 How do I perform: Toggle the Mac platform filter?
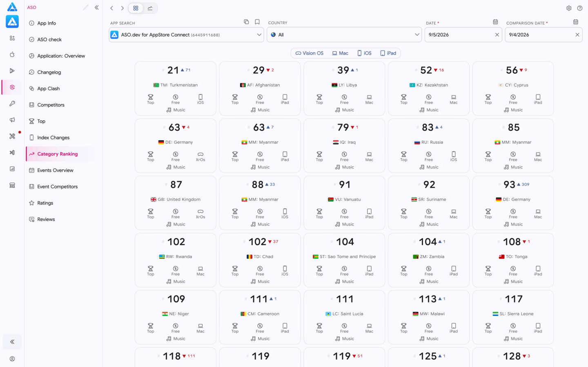click(340, 53)
